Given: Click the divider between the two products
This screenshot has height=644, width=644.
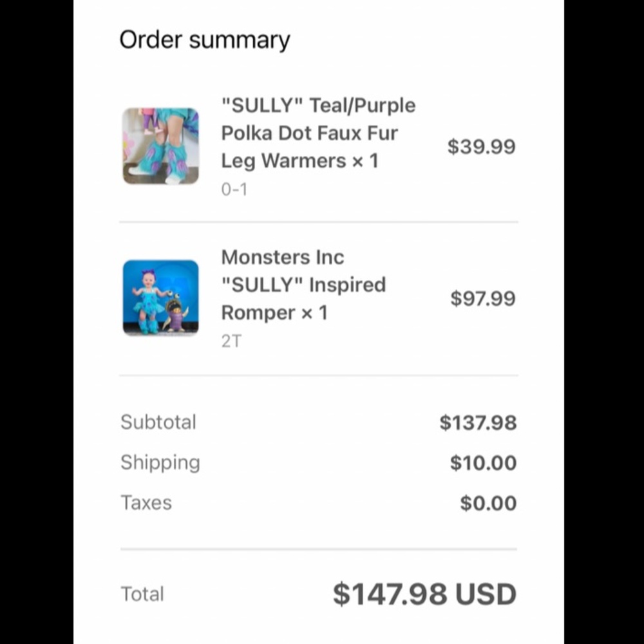Looking at the screenshot, I should click(318, 222).
